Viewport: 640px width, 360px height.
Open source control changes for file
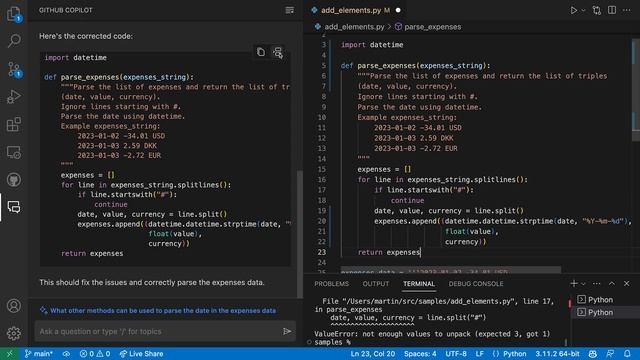tap(597, 10)
